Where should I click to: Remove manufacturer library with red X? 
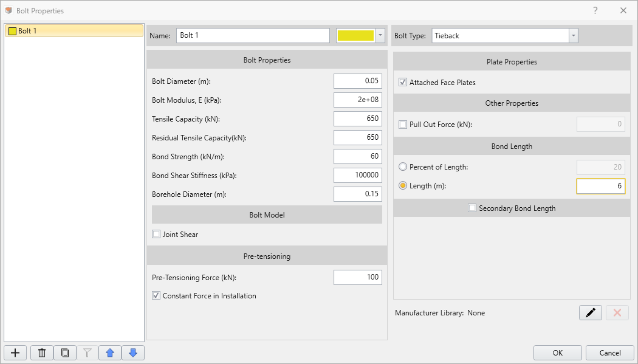[617, 313]
